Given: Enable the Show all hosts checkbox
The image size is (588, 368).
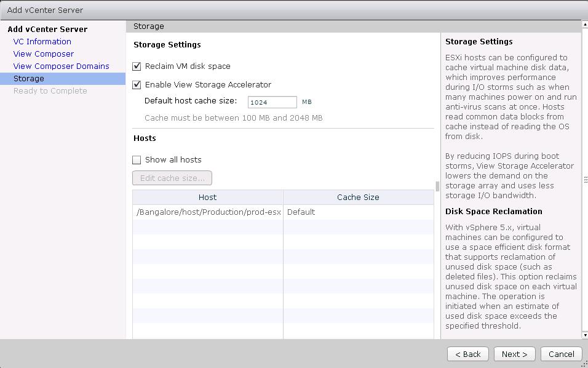Looking at the screenshot, I should click(137, 160).
